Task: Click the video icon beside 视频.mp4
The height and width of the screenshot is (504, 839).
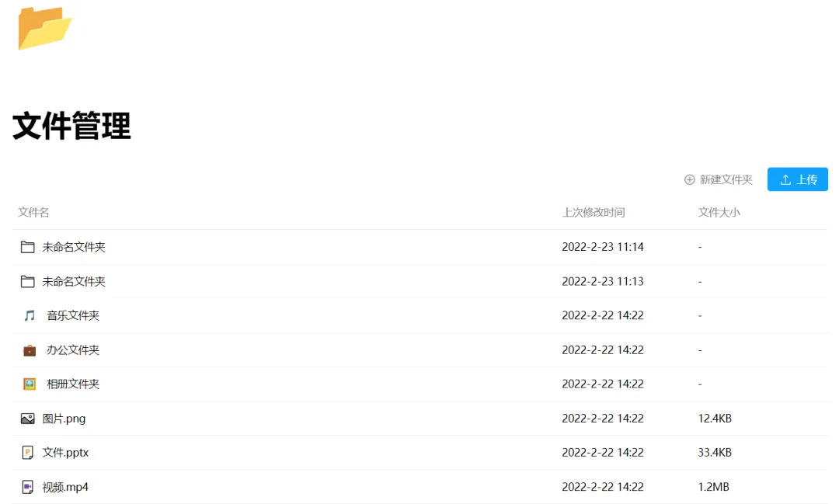Action: coord(28,487)
